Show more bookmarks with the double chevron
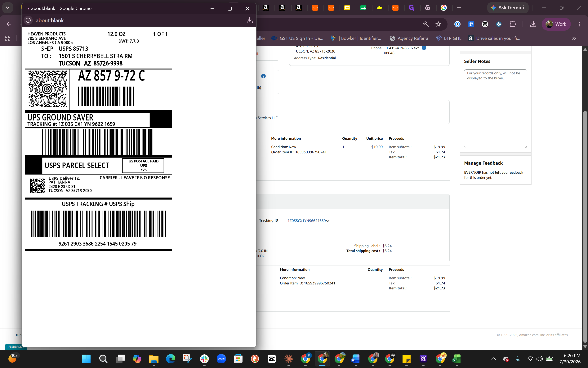This screenshot has height=368, width=588. (574, 38)
